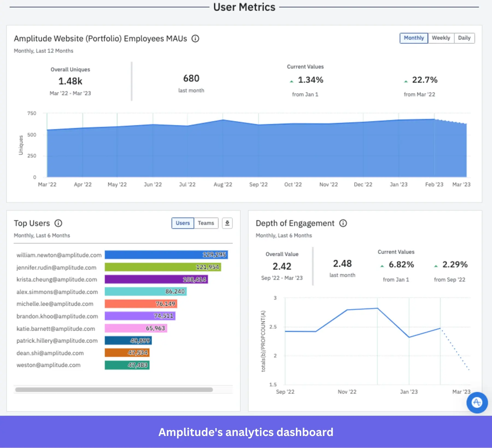Click the 680 last month metric value
Viewport: 492px width, 448px height.
(x=191, y=78)
